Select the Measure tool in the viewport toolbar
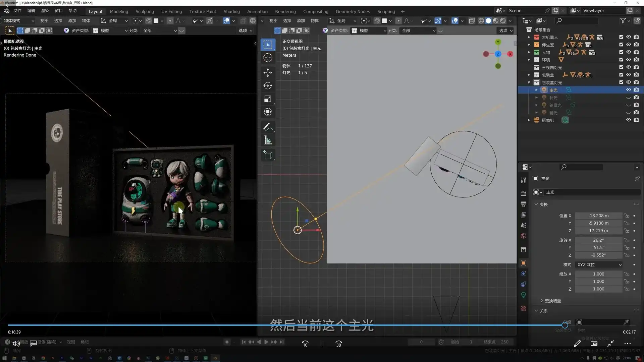Image resolution: width=644 pixels, height=362 pixels. coord(268,140)
